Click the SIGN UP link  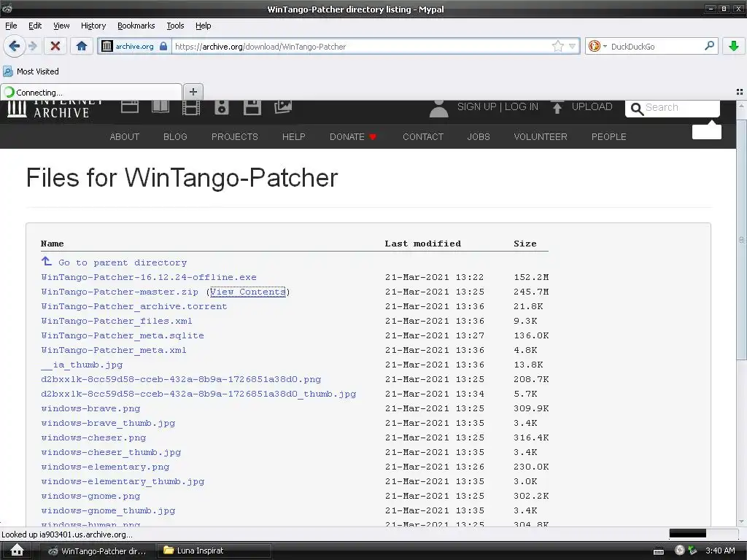(476, 106)
